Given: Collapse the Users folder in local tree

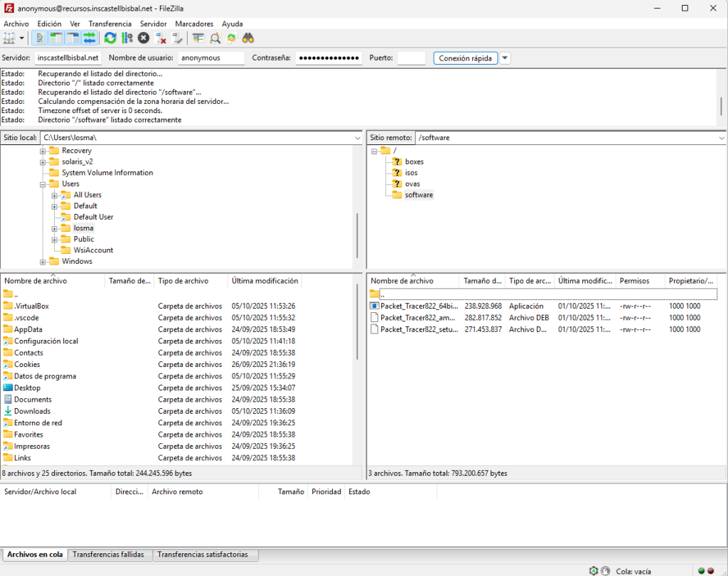Looking at the screenshot, I should click(43, 184).
